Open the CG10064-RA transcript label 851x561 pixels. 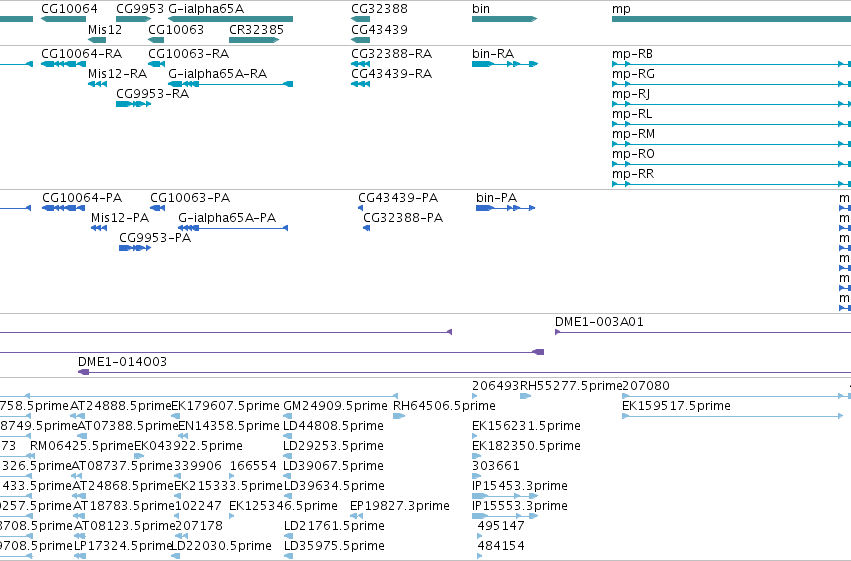[81, 54]
